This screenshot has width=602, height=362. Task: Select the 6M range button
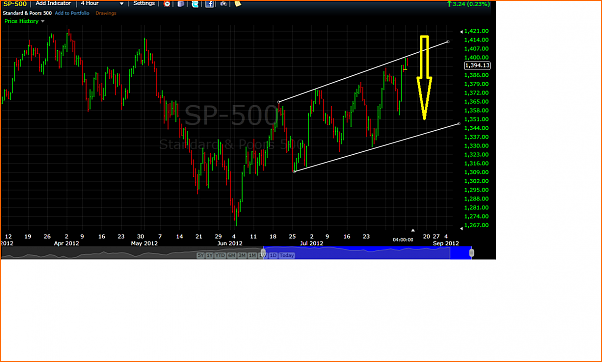point(231,255)
